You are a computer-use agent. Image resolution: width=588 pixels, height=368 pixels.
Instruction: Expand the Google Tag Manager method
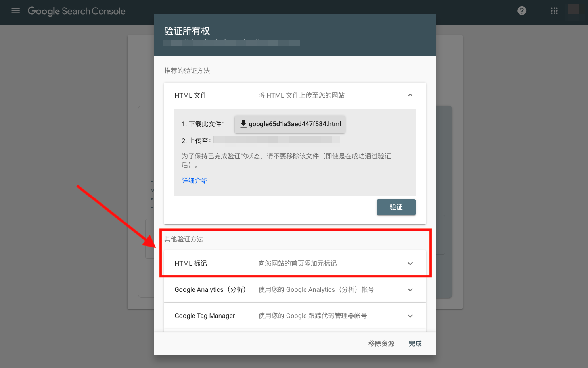tap(410, 316)
